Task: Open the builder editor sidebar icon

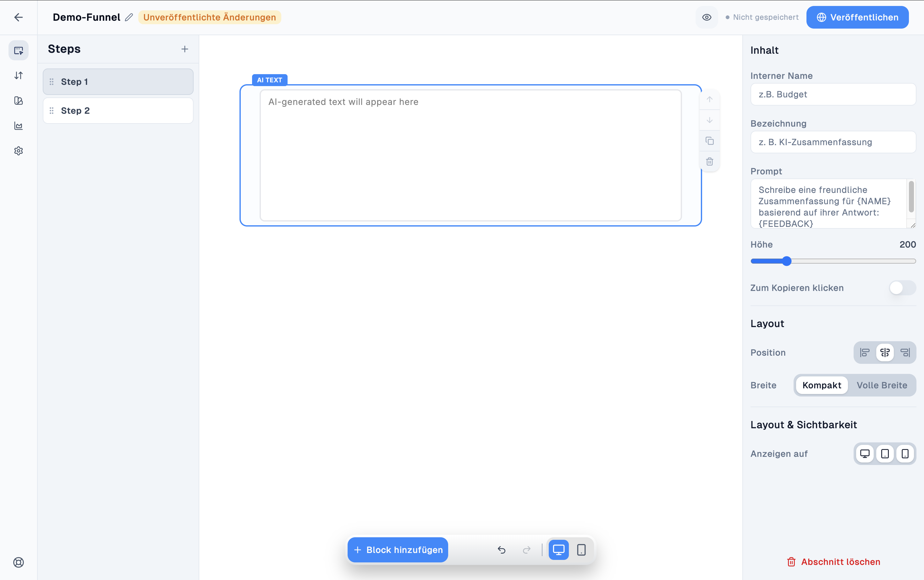Action: (19, 50)
